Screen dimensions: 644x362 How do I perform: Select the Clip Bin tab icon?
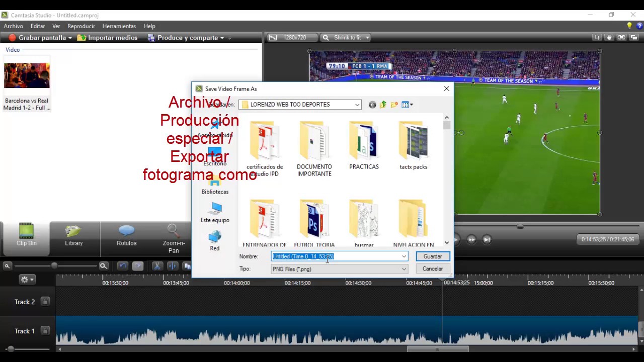[26, 231]
